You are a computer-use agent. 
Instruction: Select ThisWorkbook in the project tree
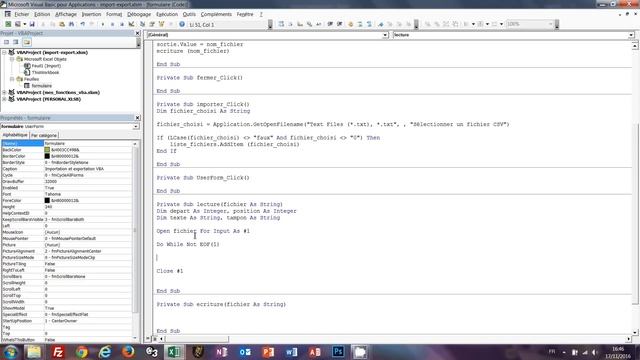coord(45,73)
